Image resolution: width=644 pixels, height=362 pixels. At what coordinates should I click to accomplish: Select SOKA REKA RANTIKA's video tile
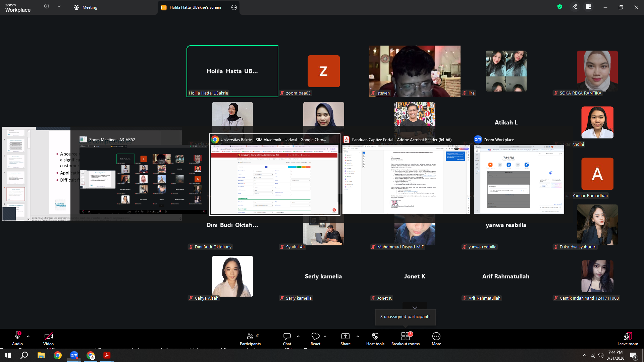597,71
